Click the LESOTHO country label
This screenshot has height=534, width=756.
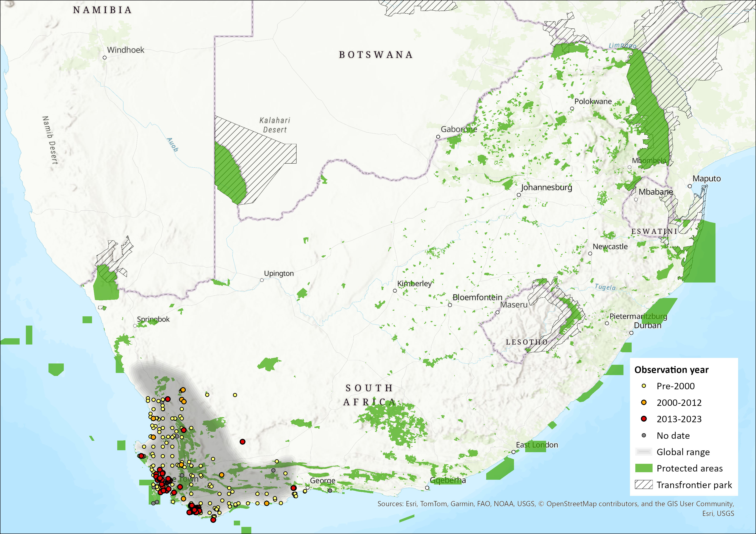tap(526, 342)
